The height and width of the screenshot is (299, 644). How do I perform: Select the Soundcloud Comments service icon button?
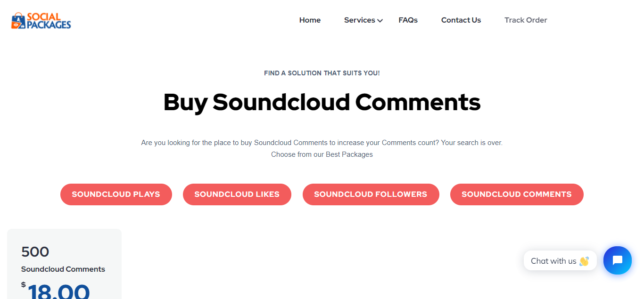(x=517, y=194)
